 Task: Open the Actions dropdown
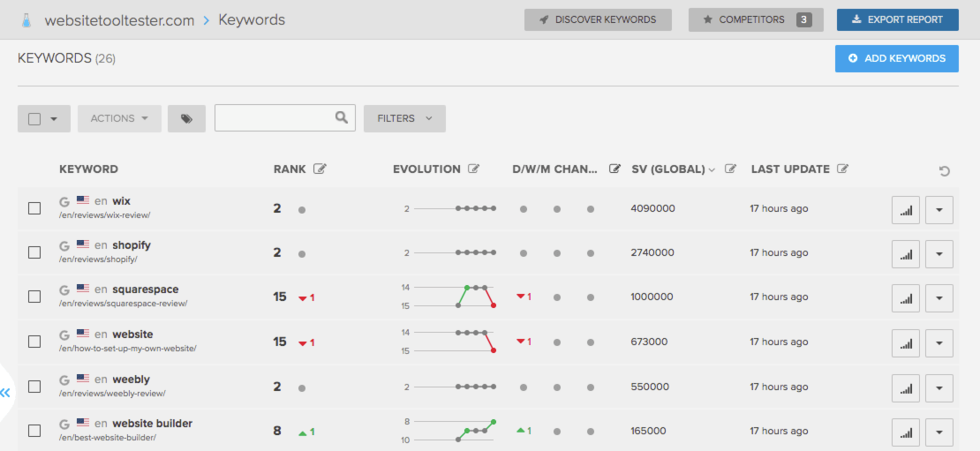tap(119, 118)
